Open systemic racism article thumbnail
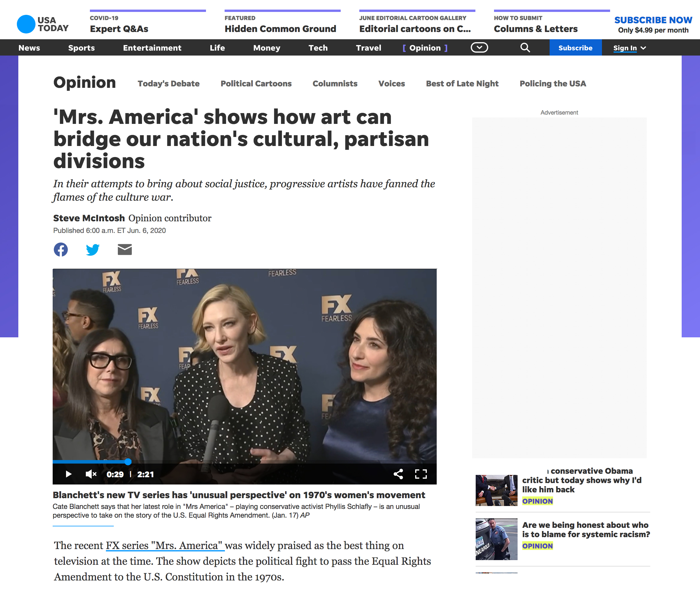 (496, 539)
